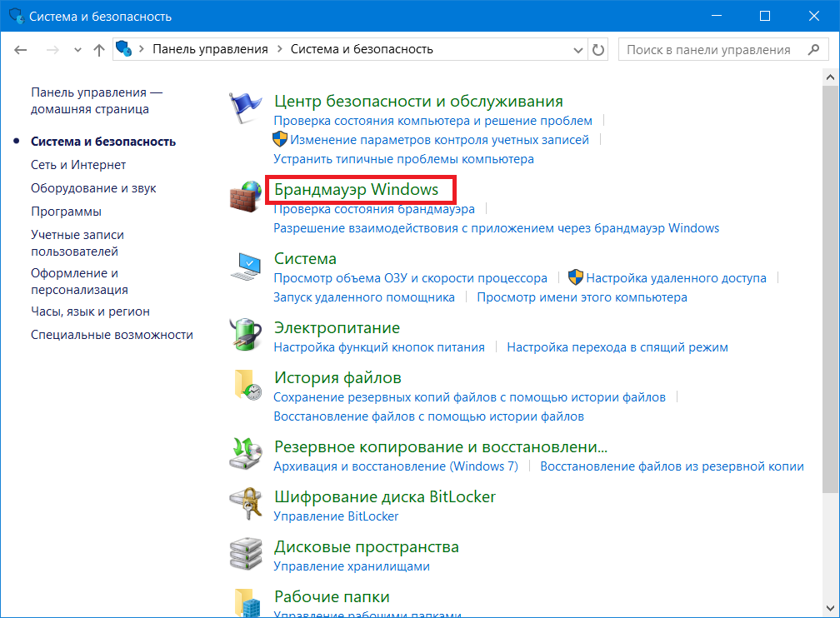The width and height of the screenshot is (840, 618).
Task: Click Просмотр объема ОЗУ и скорости процессора
Action: pyautogui.click(x=410, y=278)
